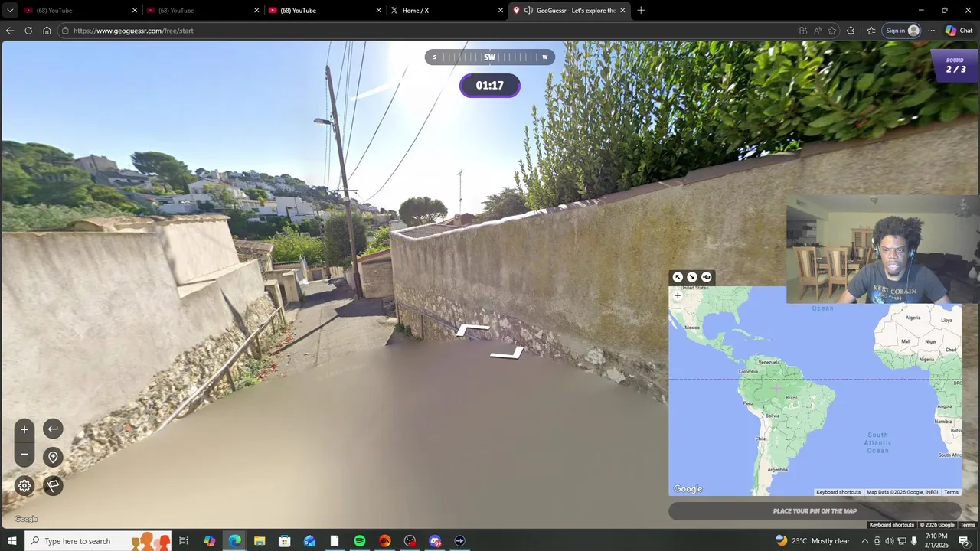Open Microsoft Store from the taskbar

click(284, 541)
